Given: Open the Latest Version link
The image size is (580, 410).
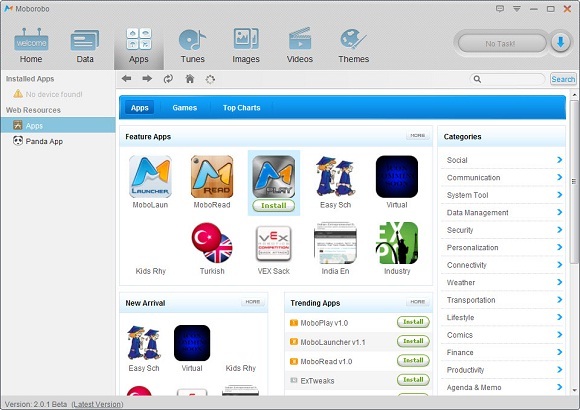Looking at the screenshot, I should (97, 404).
